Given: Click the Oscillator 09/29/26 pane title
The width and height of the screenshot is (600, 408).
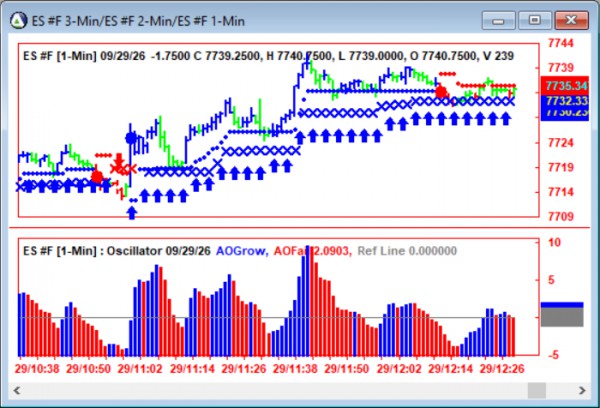Looking at the screenshot, I should coord(158,251).
